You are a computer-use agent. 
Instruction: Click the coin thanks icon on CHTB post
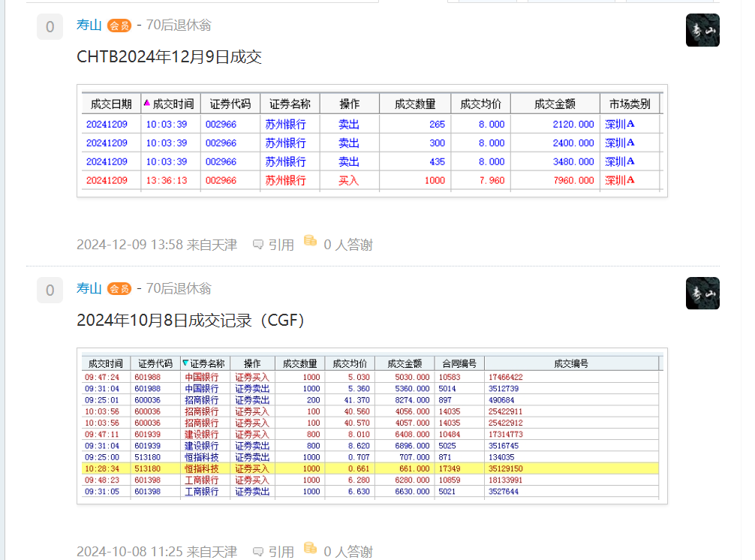coord(310,241)
